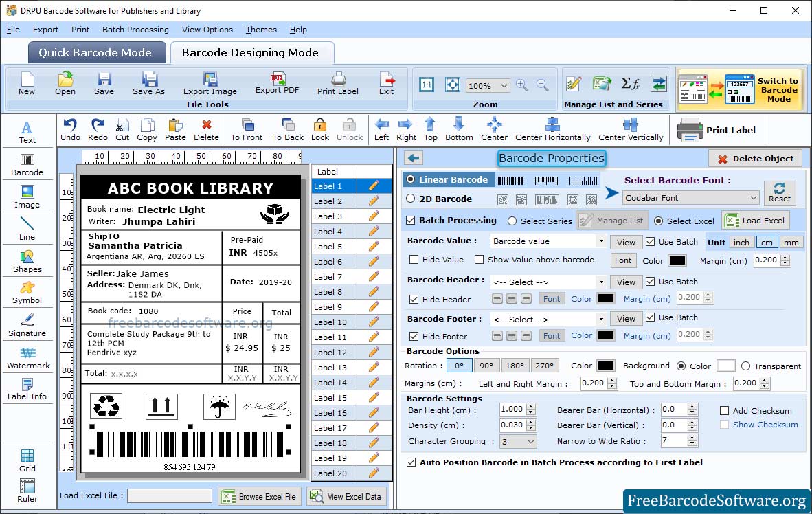Select the Symbol tool

click(27, 293)
